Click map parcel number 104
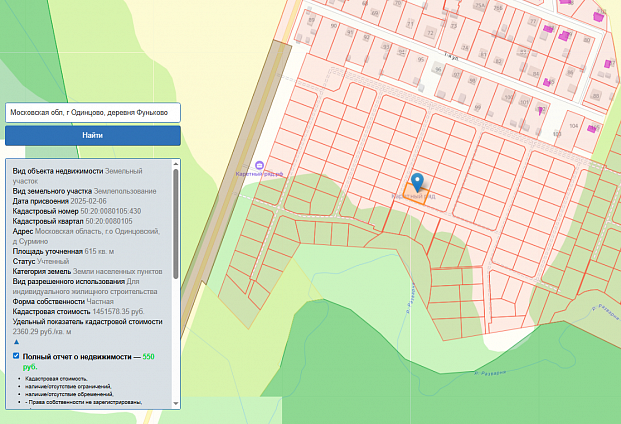This screenshot has width=621, height=424. tap(573, 126)
